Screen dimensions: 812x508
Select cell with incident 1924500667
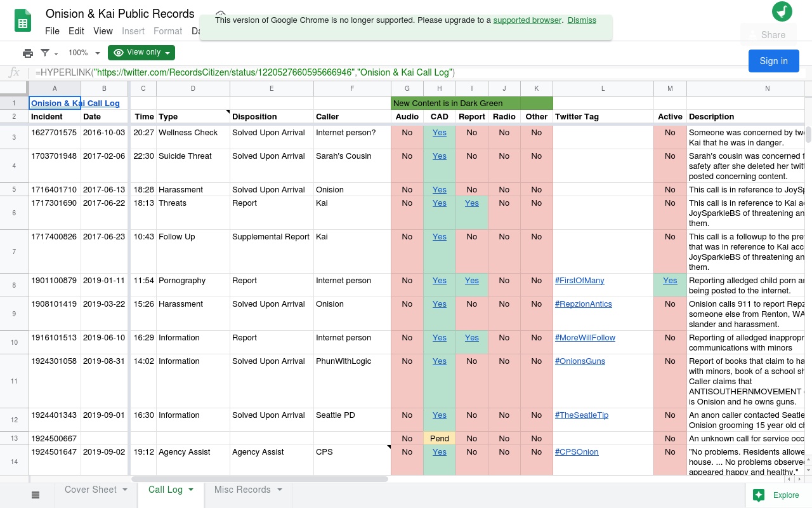click(55, 438)
